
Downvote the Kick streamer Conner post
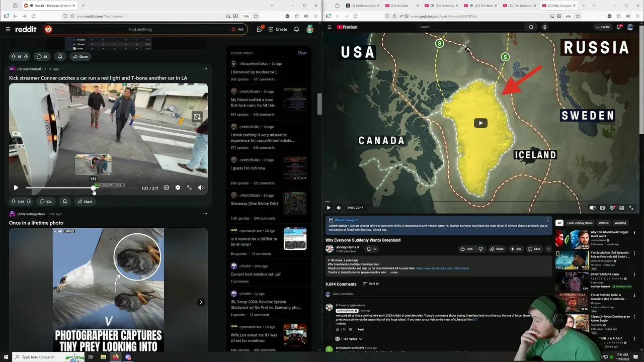[28, 202]
